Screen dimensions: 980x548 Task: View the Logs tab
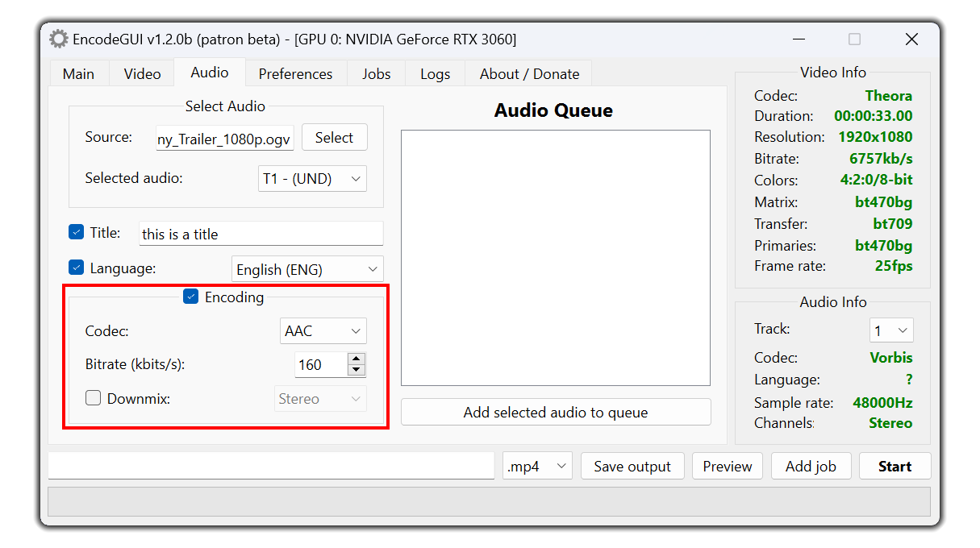(435, 73)
